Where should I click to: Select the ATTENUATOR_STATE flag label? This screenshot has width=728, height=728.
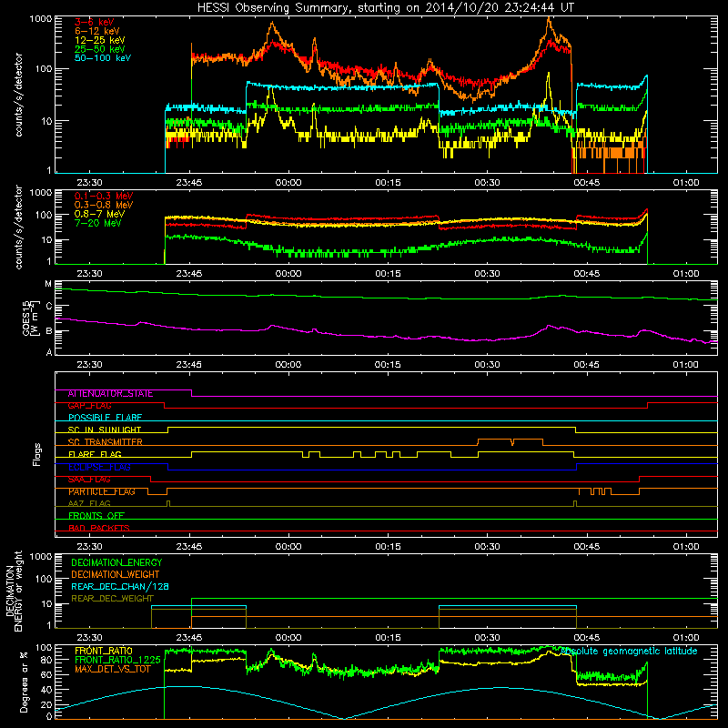pyautogui.click(x=110, y=394)
